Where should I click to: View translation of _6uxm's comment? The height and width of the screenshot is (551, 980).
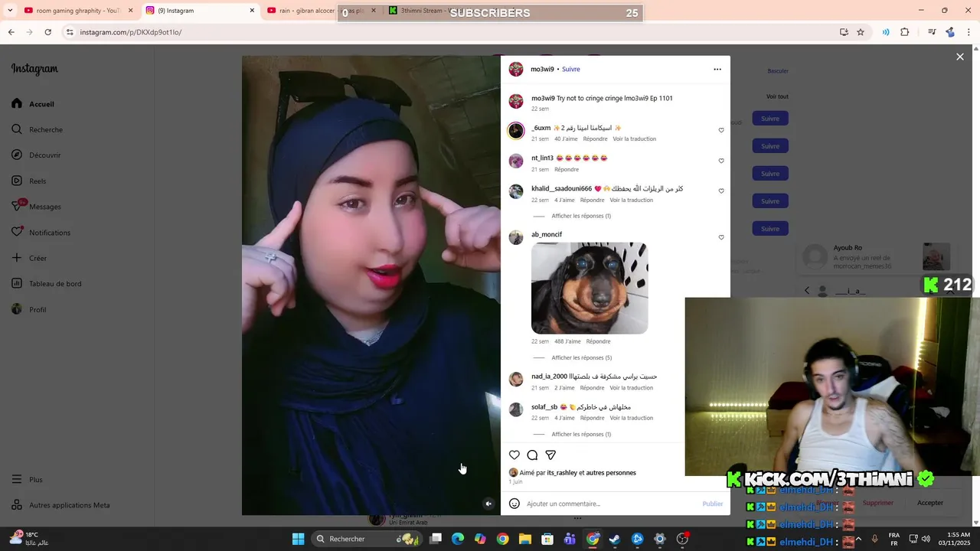click(635, 139)
